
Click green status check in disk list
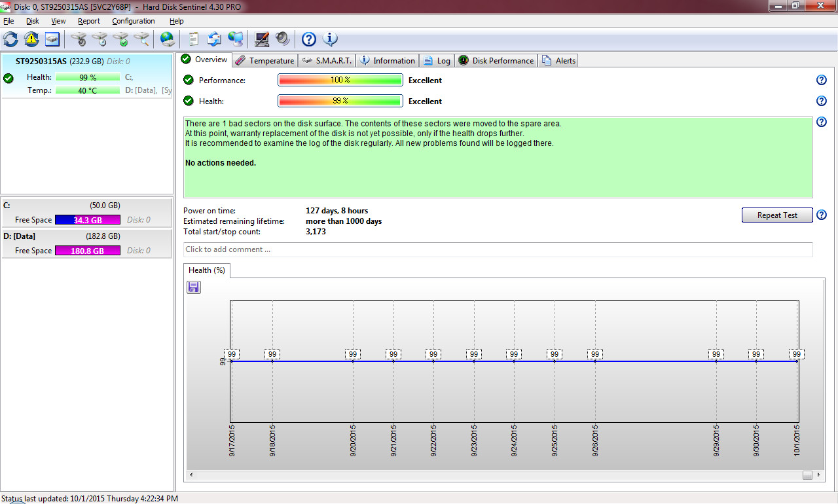click(9, 78)
